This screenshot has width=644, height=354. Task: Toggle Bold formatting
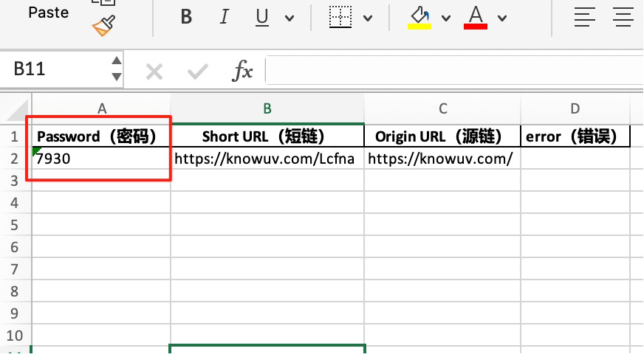tap(186, 17)
